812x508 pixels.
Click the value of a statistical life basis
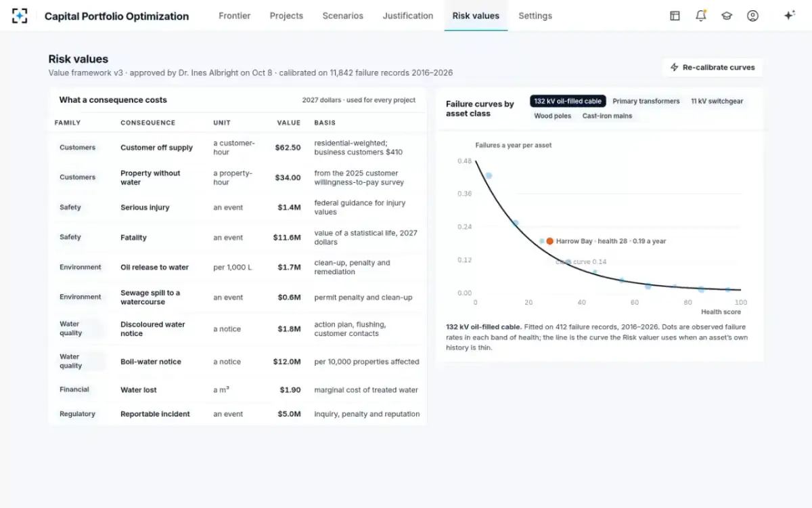click(x=366, y=238)
